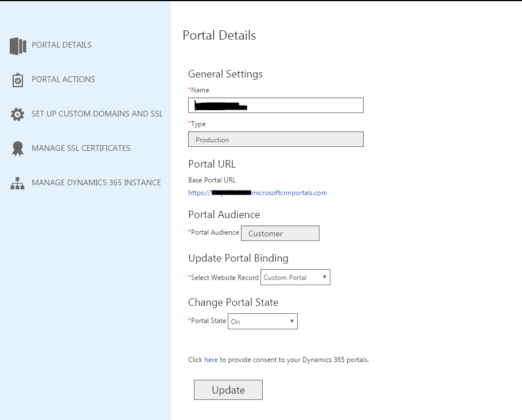
Task: Click the Portal Details book icon
Action: coord(18,45)
